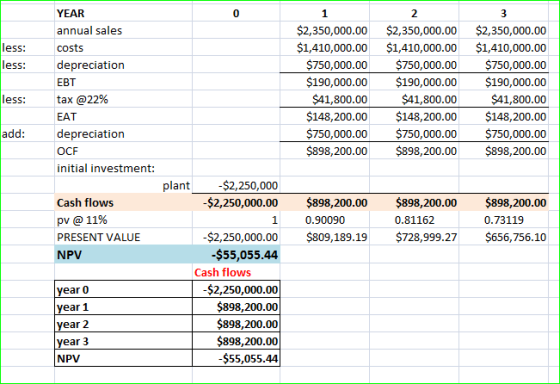The width and height of the screenshot is (560, 384).
Task: Click EBT value for year 1
Action: click(337, 83)
